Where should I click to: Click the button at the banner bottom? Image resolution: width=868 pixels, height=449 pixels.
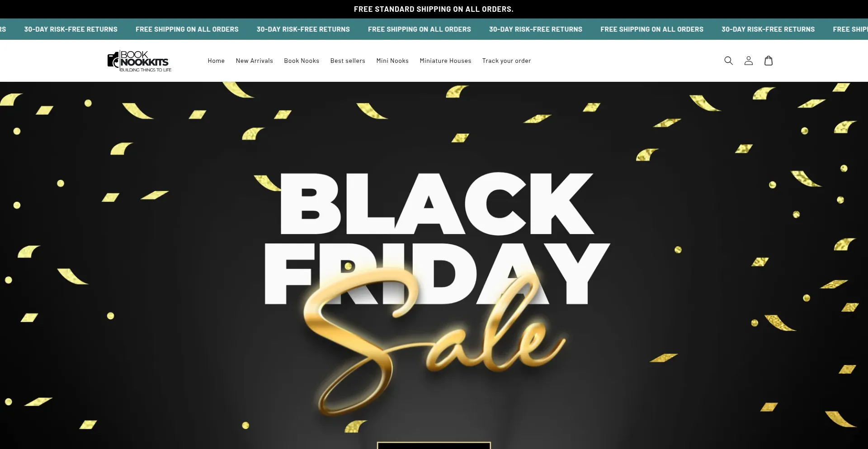click(434, 445)
